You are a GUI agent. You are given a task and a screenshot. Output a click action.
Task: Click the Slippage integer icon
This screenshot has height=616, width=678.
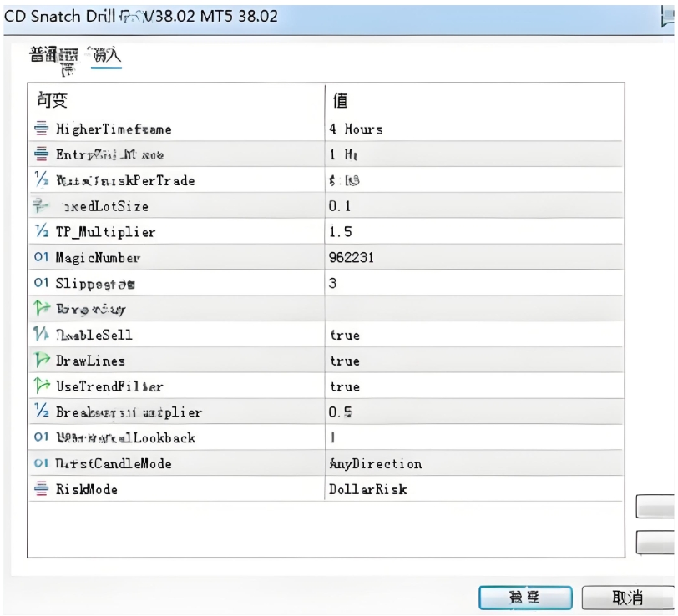(42, 284)
